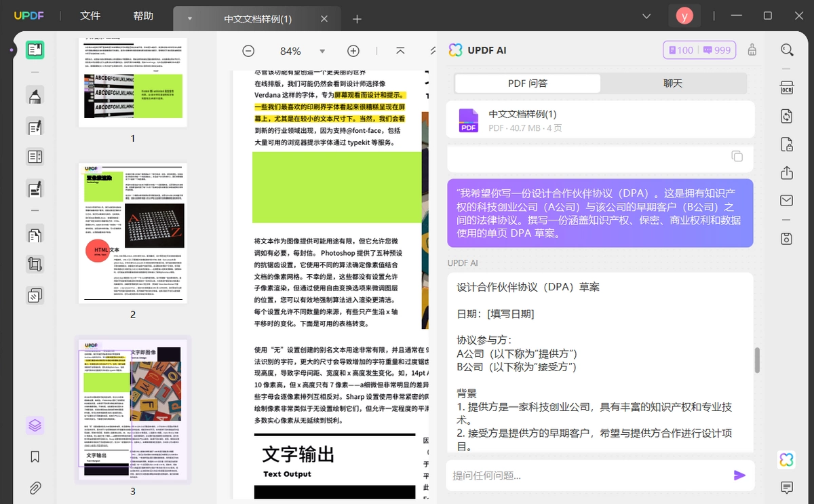Click 'A公司 (以下称为"提供方")' line

(517, 353)
